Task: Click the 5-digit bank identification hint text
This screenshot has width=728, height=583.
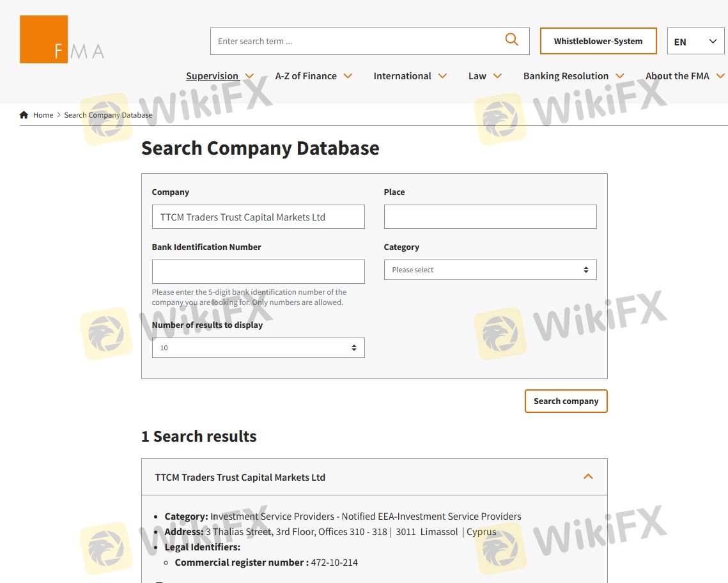Action: 249,297
